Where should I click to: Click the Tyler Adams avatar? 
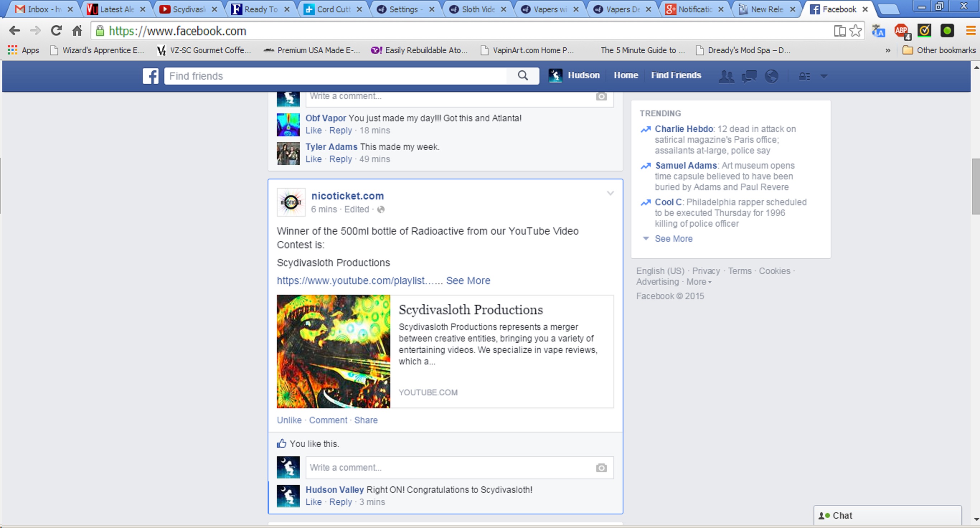(x=288, y=153)
